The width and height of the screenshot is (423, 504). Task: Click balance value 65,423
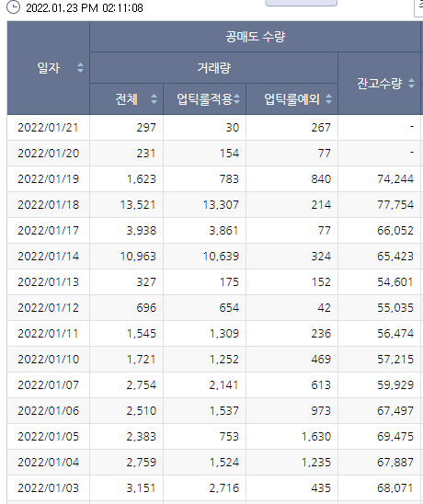[395, 257]
